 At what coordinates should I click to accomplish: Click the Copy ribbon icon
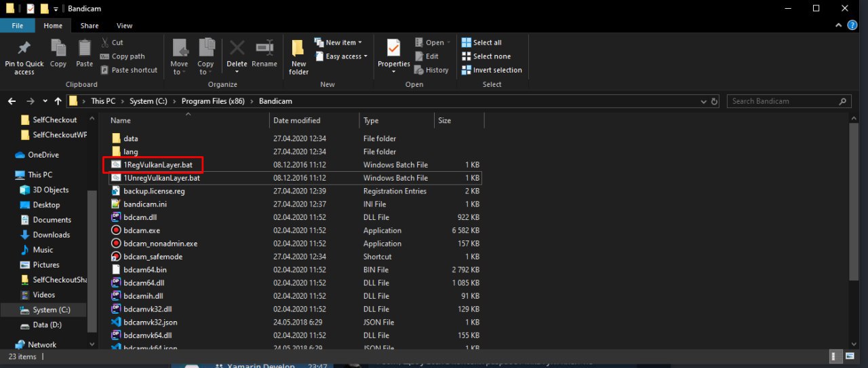coord(58,48)
